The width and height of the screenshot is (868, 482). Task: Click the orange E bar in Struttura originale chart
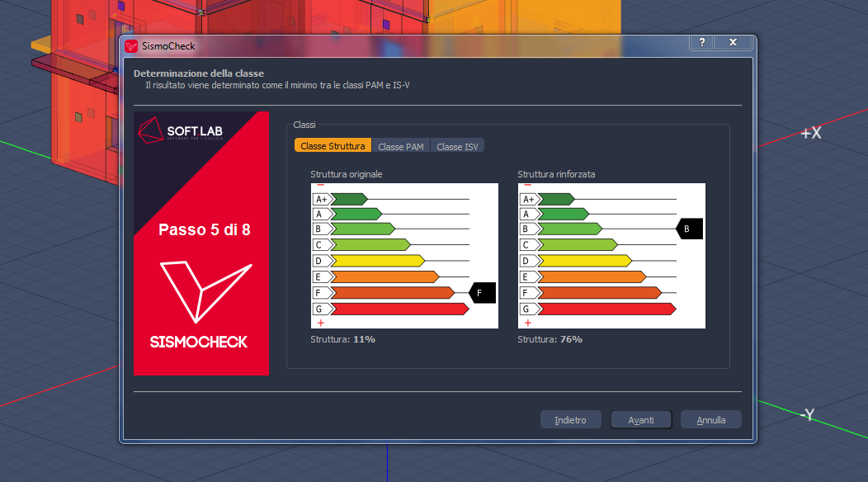384,277
